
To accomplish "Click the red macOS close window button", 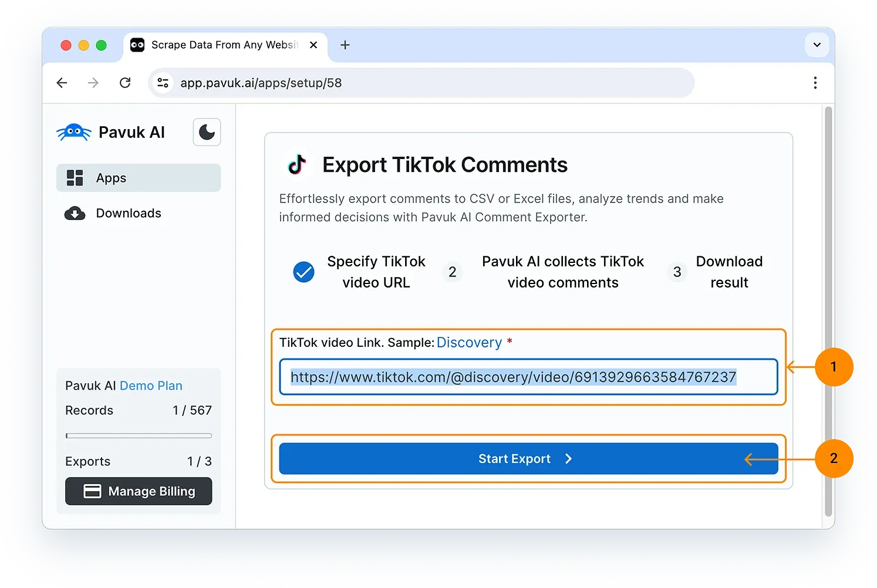I will 66,45.
